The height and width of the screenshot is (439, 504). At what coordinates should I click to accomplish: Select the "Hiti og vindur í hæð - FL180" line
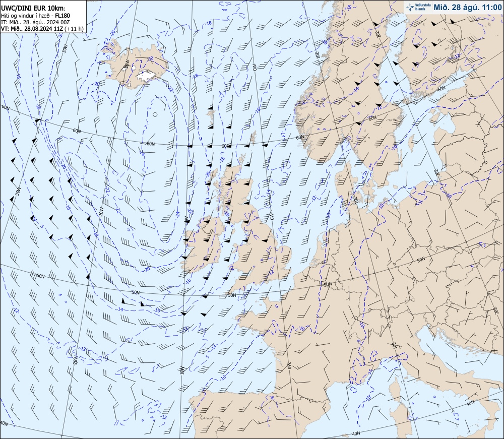(35, 16)
